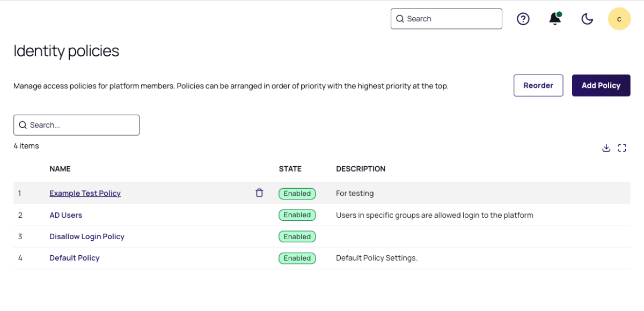Focus the global Search field
This screenshot has height=311, width=644.
452,19
